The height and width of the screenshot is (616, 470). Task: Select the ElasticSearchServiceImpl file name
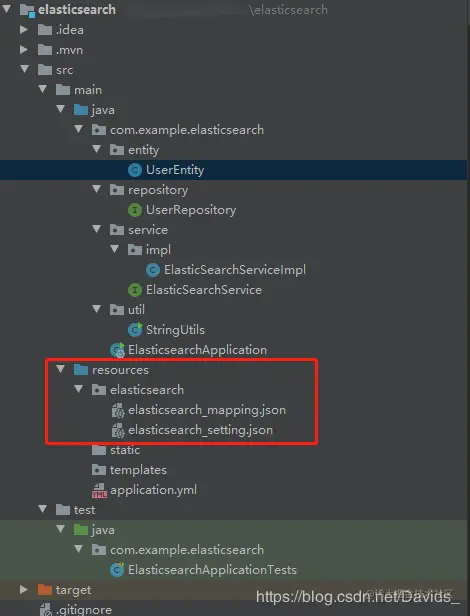(x=235, y=270)
